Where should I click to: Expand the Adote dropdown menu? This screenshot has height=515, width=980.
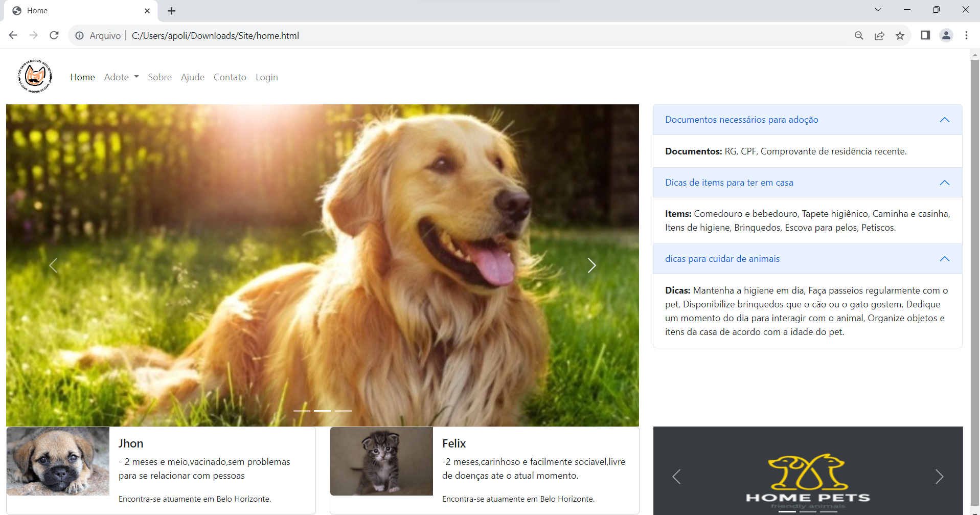(x=121, y=77)
